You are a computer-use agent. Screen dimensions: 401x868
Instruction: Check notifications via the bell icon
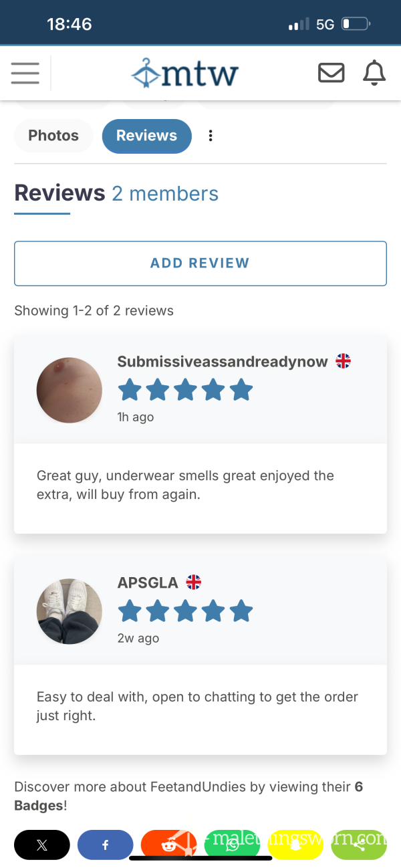pos(374,73)
